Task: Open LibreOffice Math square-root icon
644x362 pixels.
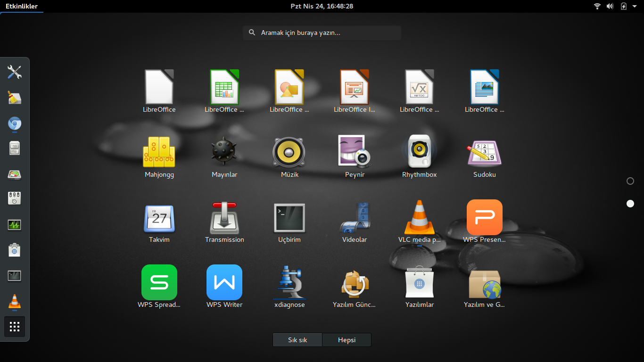Action: (x=420, y=87)
